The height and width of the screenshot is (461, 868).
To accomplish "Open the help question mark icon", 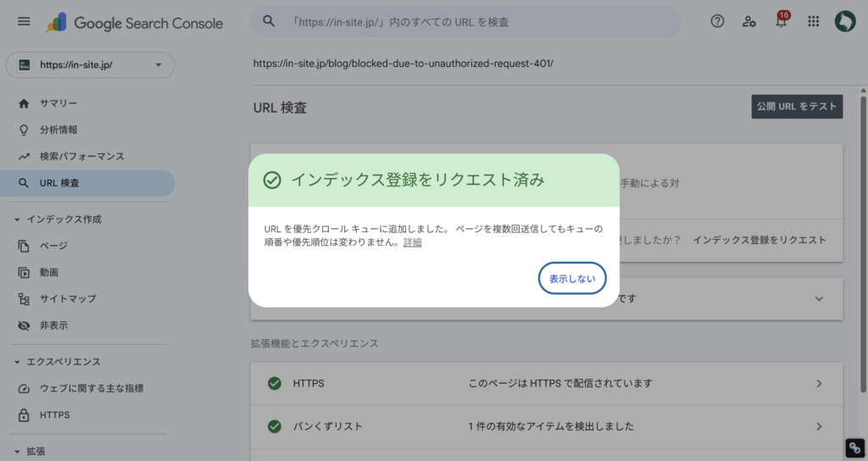I will pos(717,21).
